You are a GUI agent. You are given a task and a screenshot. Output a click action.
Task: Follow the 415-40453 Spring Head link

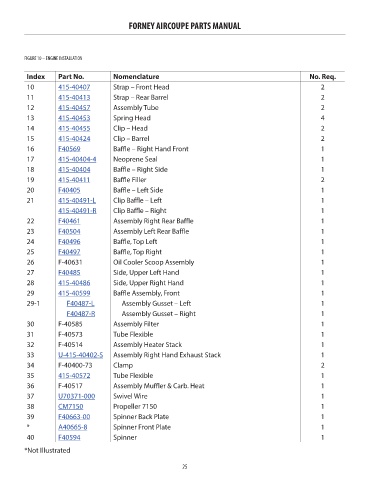click(74, 118)
